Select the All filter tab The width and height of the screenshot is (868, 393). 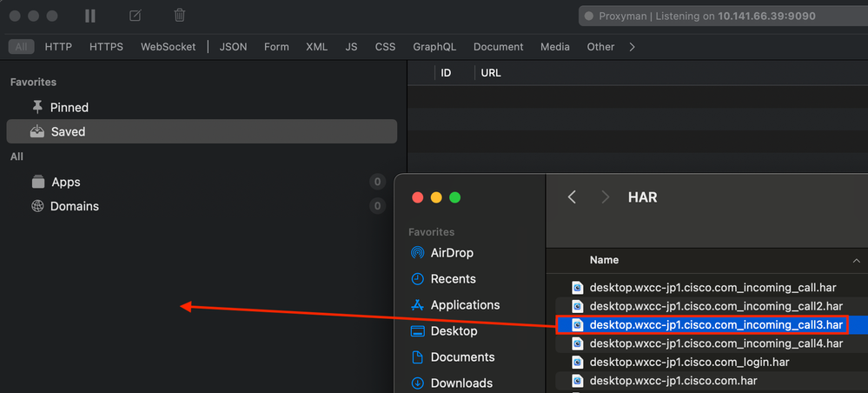tap(21, 47)
